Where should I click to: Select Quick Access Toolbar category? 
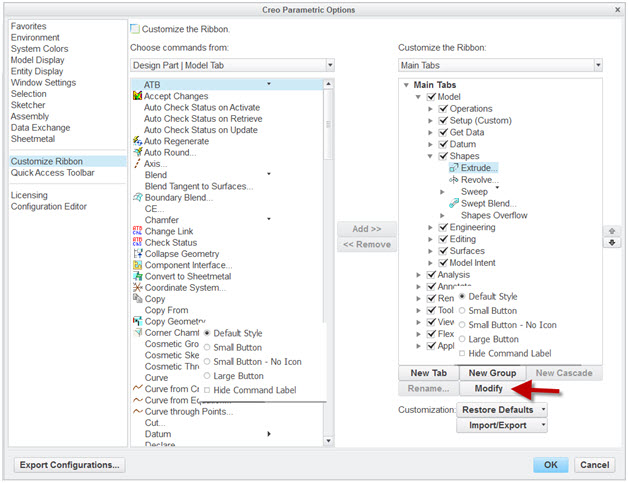52,173
